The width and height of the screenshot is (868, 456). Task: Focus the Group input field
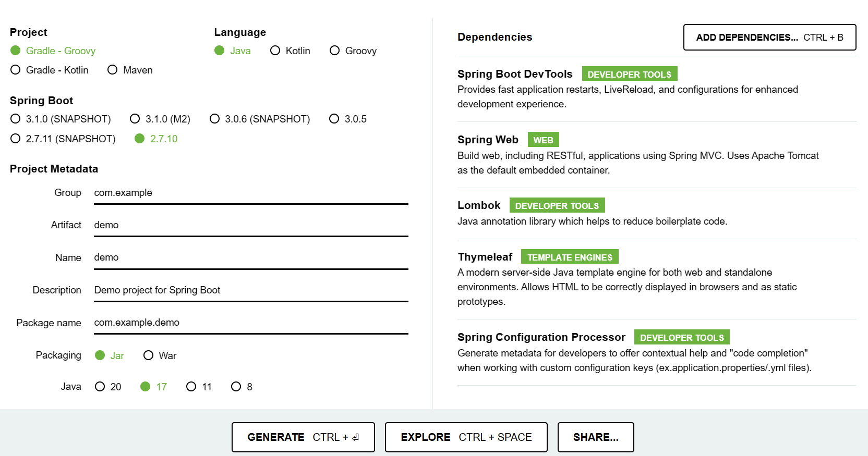pos(251,193)
